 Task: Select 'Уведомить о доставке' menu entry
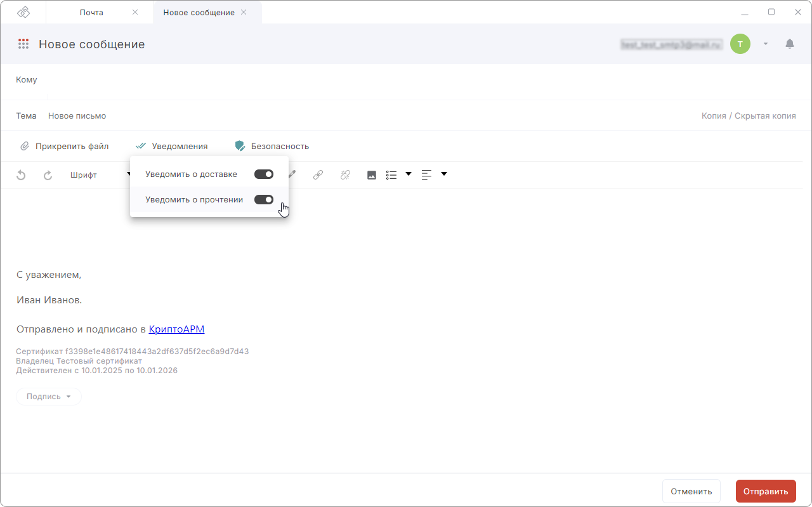[209, 174]
